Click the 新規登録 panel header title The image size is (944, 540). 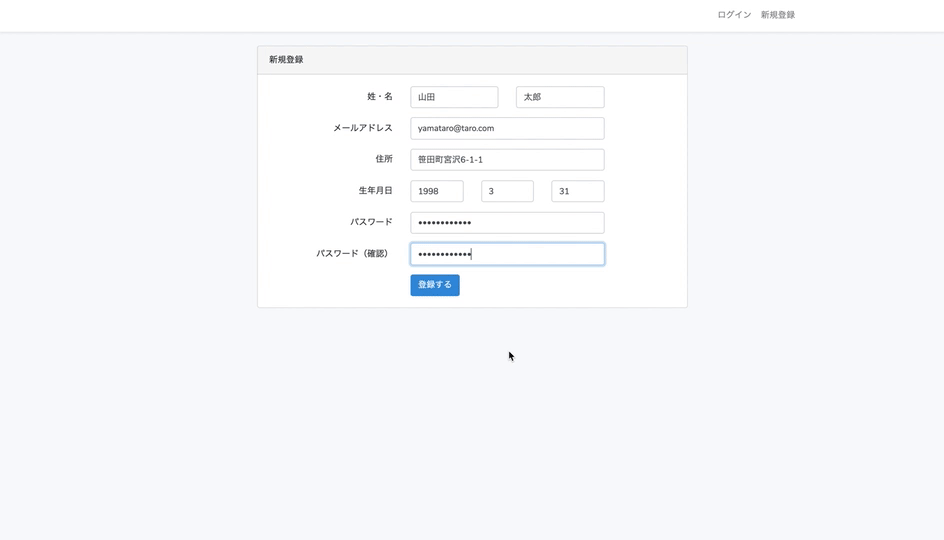point(286,60)
